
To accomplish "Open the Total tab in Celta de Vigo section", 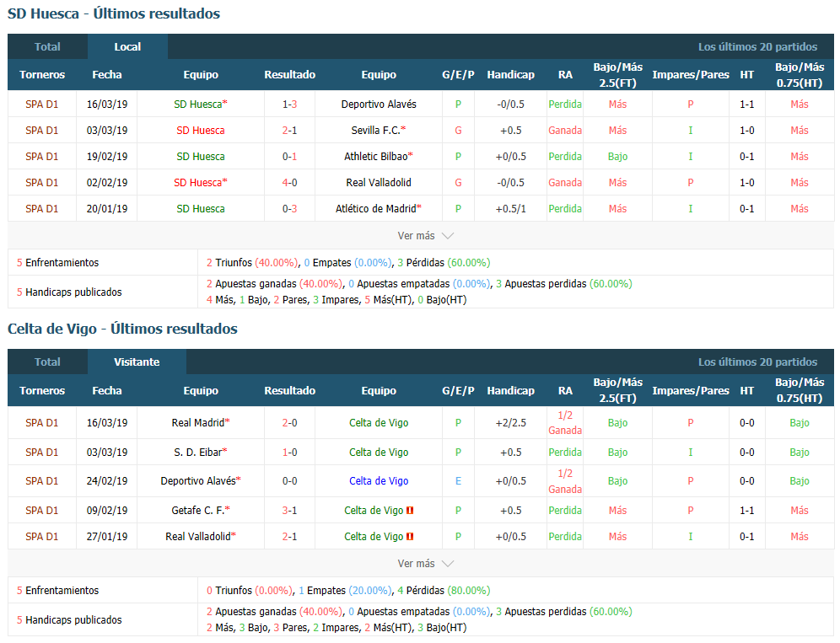I will click(x=47, y=362).
